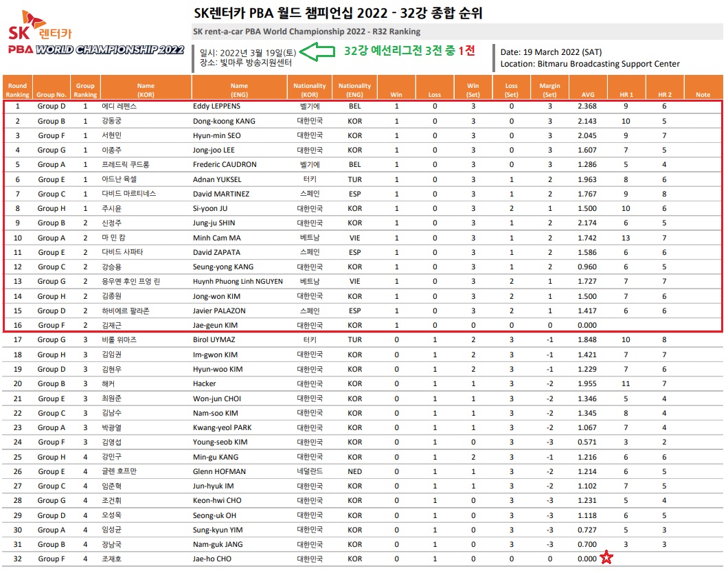Select the 'Name (KOR)' column header

coord(146,87)
